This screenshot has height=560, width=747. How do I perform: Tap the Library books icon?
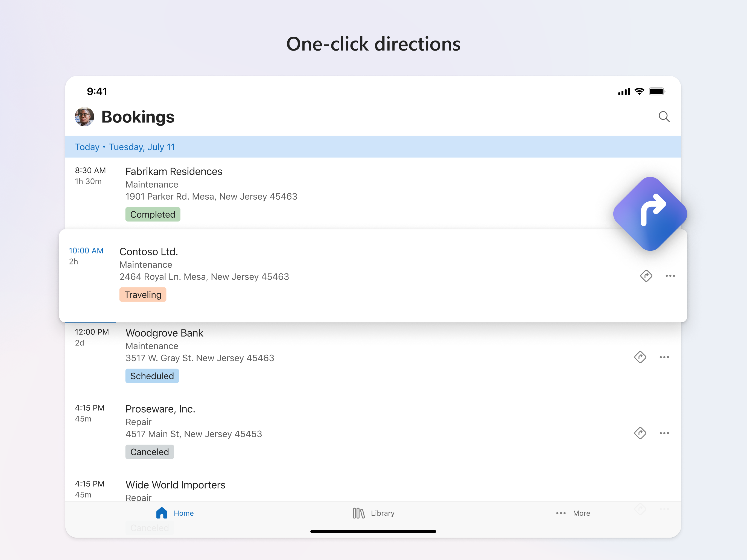[358, 513]
